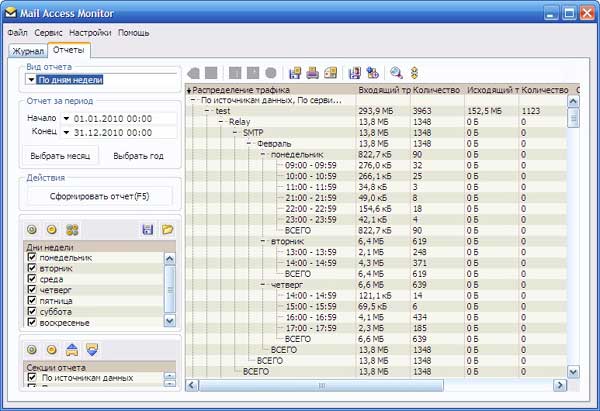The image size is (600, 411).
Task: Collapse the понедельник tree branch
Action: pyautogui.click(x=263, y=154)
